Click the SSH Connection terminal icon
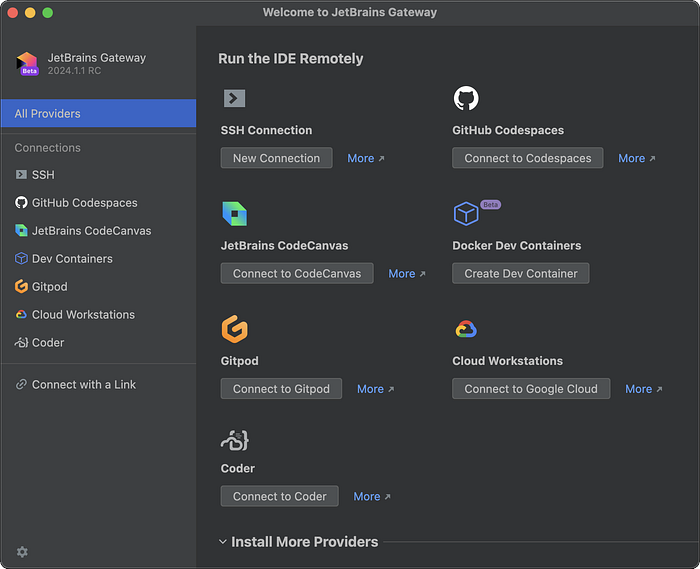The height and width of the screenshot is (569, 700). (234, 98)
